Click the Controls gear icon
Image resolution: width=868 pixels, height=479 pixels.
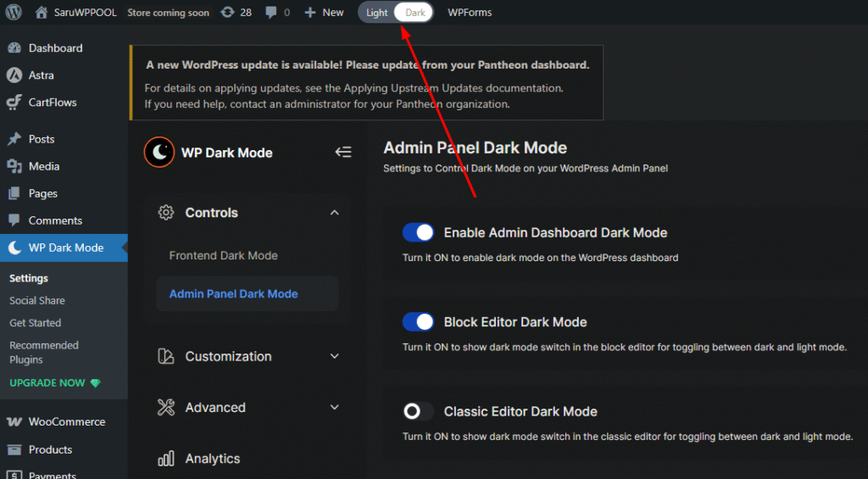(x=166, y=213)
